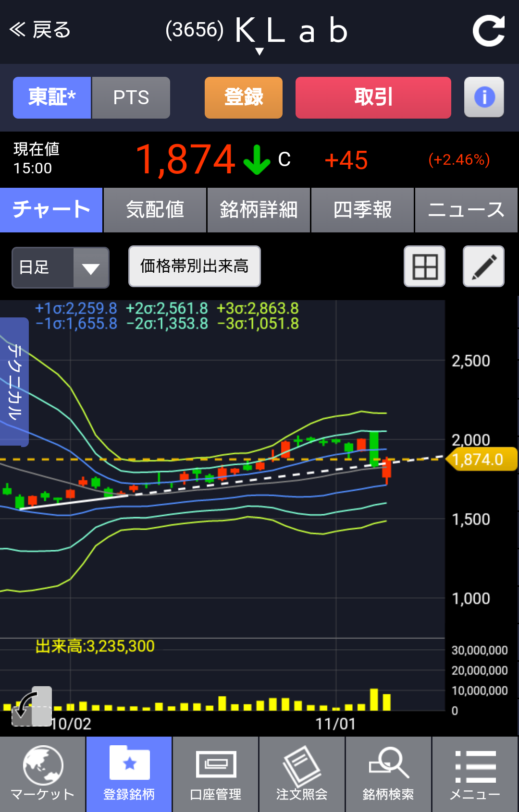The width and height of the screenshot is (519, 812).
Task: Tap the 登録 register button
Action: 244,97
